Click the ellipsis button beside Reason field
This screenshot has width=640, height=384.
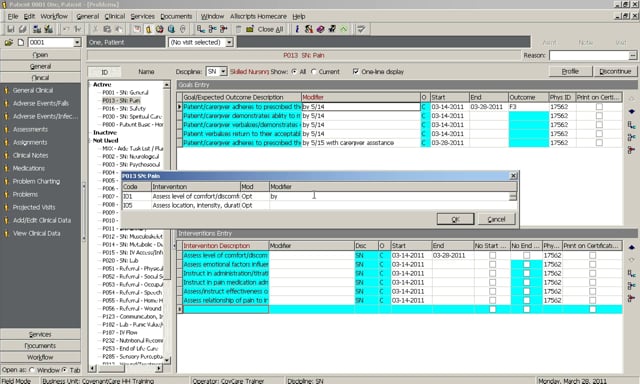[633, 55]
